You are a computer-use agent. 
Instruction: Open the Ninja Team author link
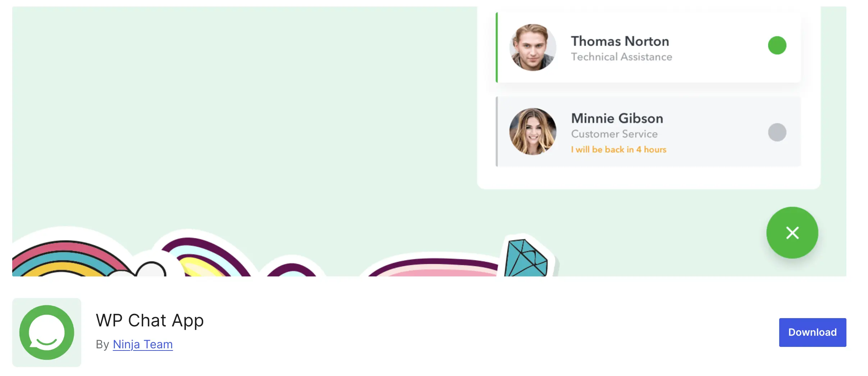143,344
